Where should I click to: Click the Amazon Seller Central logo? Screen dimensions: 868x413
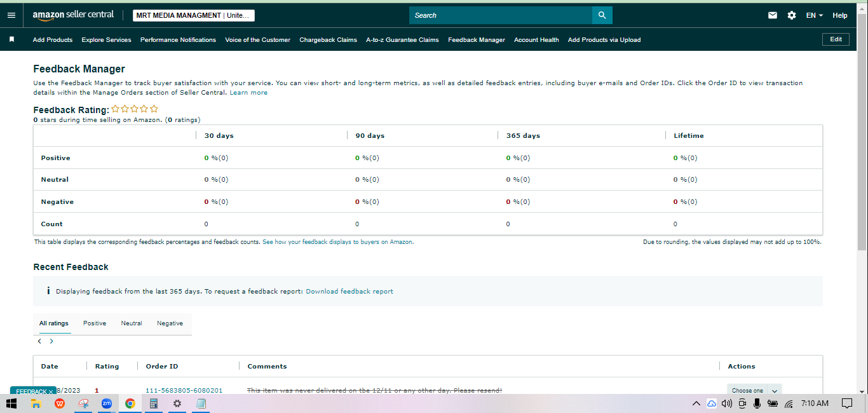pos(73,15)
